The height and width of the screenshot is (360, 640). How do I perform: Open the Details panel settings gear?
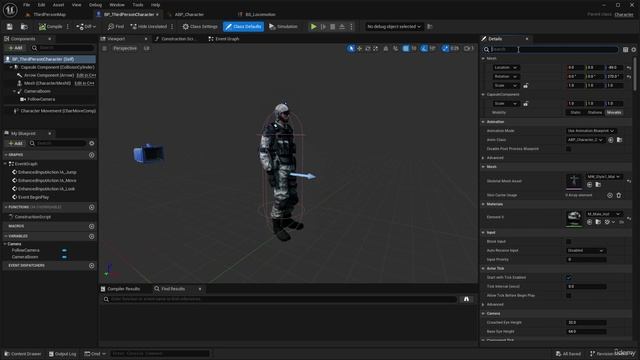tap(634, 50)
